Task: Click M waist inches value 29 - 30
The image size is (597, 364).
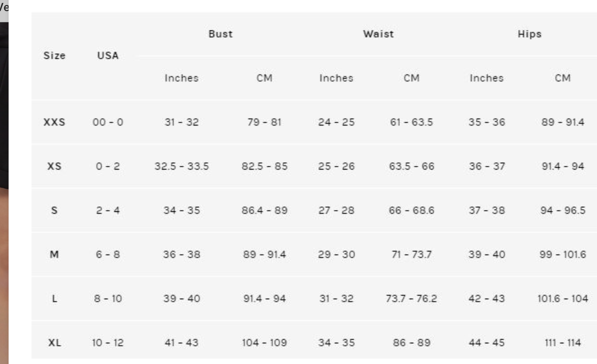Action: pos(336,254)
